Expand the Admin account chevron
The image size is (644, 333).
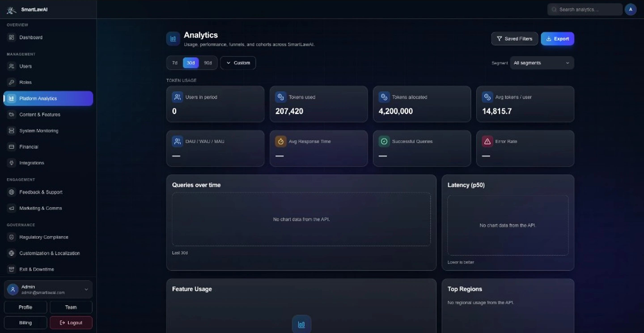pos(86,289)
